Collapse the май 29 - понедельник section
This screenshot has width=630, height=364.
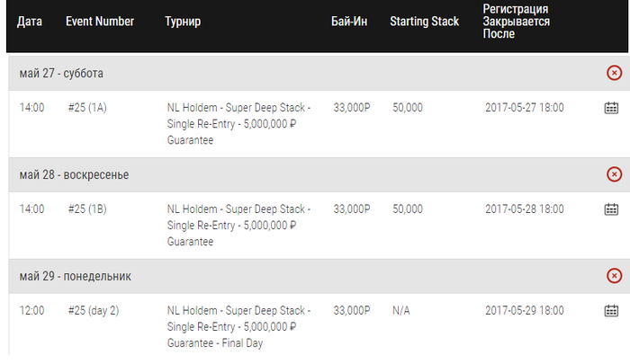(614, 276)
